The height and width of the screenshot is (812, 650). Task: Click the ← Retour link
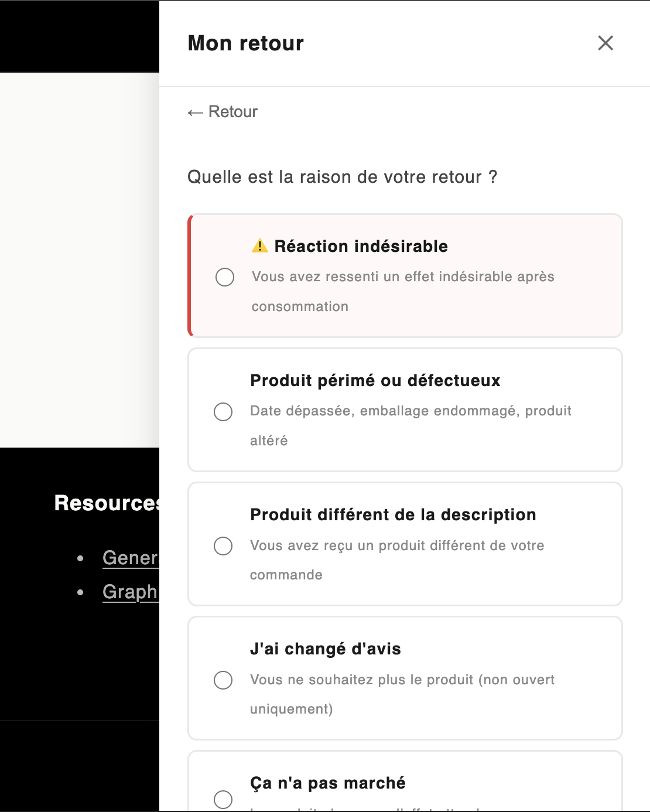223,111
